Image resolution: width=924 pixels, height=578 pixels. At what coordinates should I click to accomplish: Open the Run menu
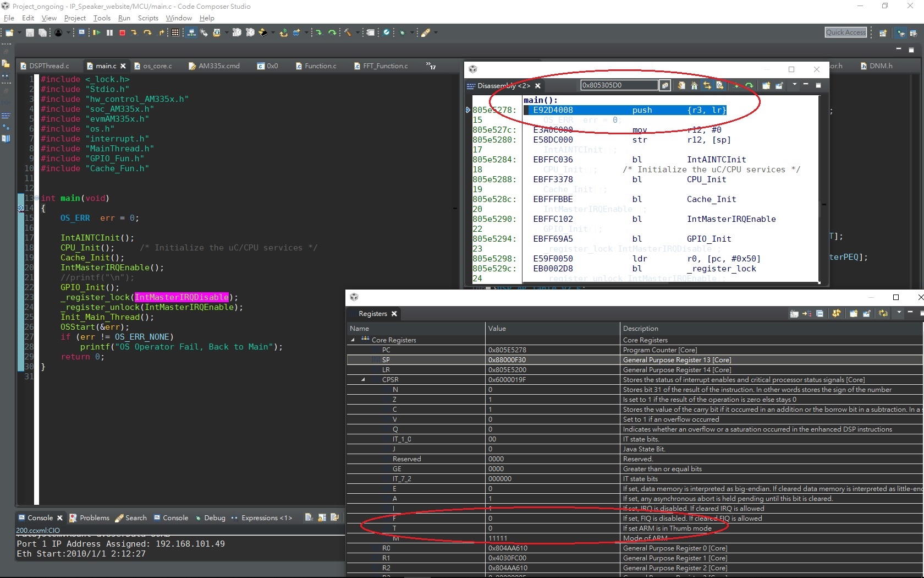point(124,18)
